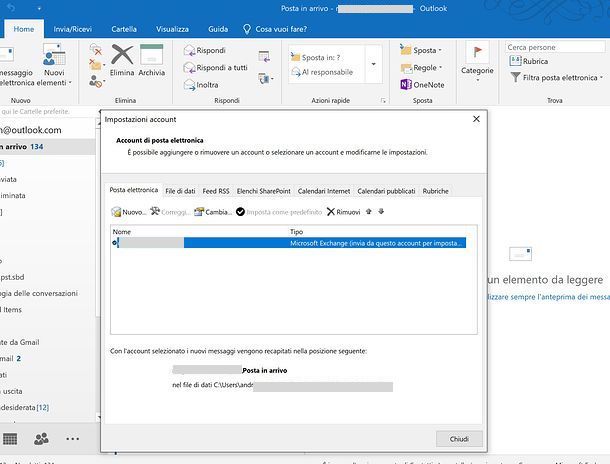
Task: Click the Rispondi button
Action: [x=205, y=50]
